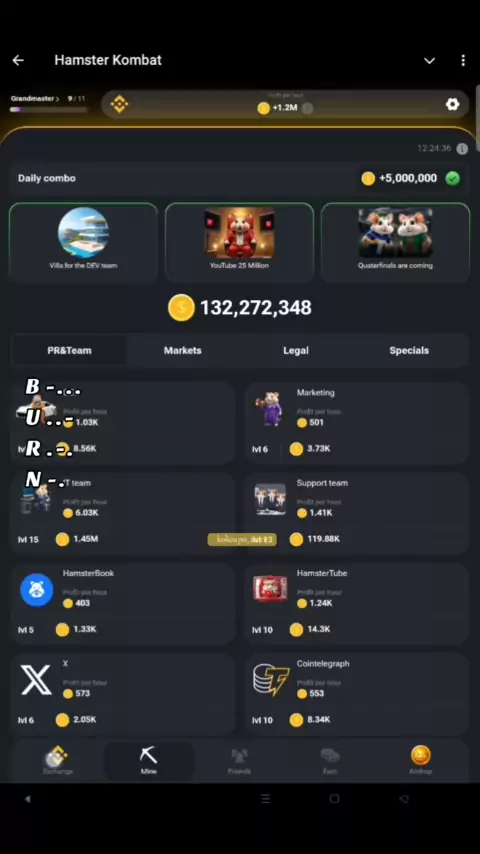Open the Exchange bottom navigation icon
The image size is (480, 854).
click(x=57, y=760)
